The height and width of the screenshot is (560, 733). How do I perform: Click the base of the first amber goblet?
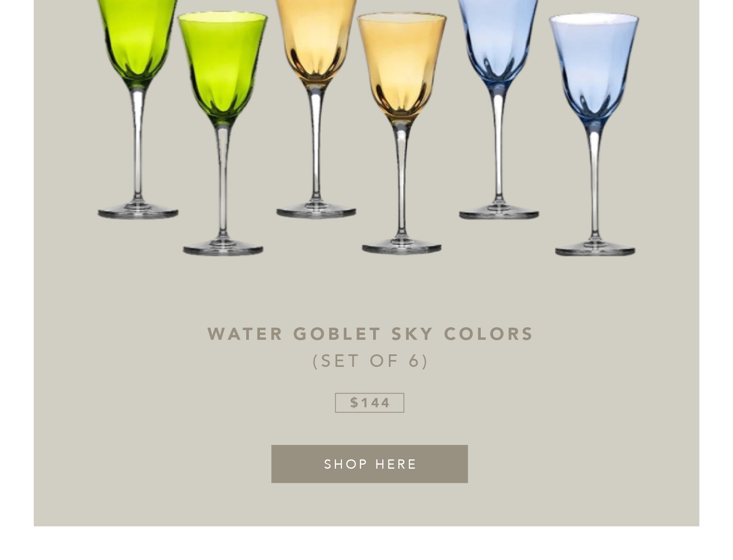click(x=316, y=211)
